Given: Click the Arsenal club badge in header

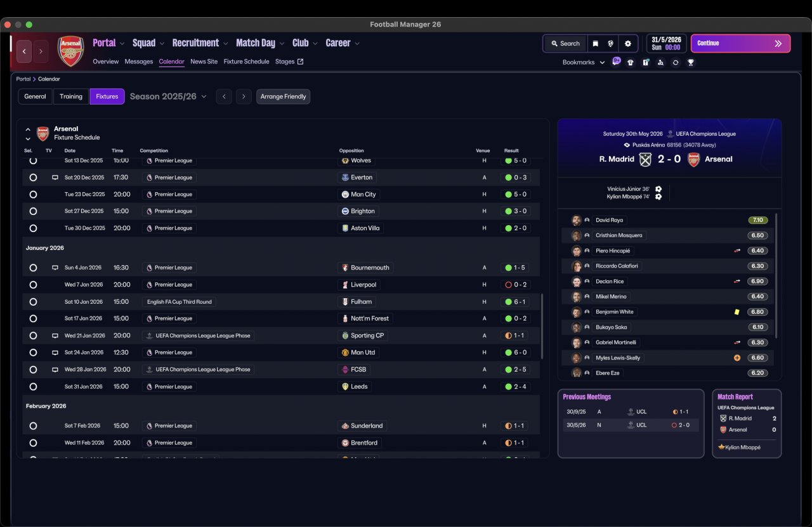Looking at the screenshot, I should [70, 51].
